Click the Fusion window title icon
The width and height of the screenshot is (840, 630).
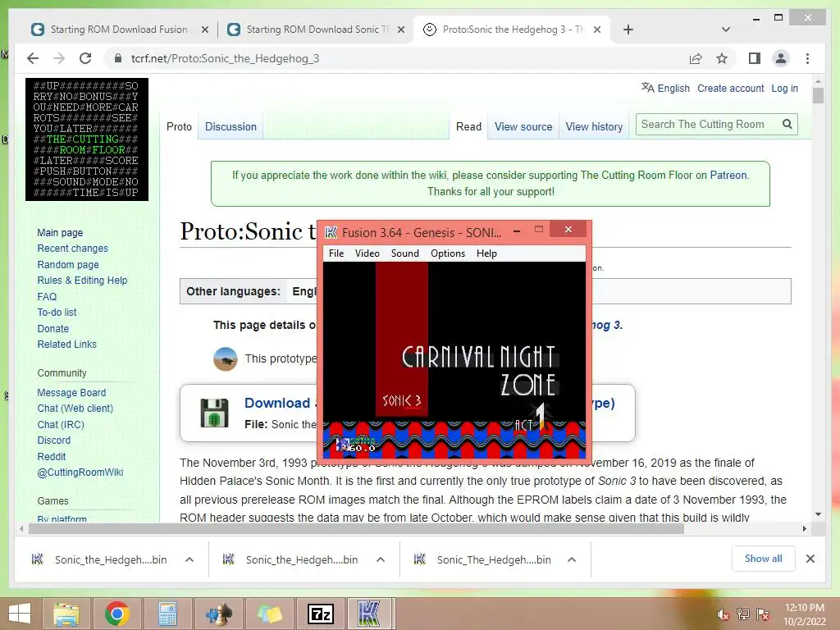[331, 232]
